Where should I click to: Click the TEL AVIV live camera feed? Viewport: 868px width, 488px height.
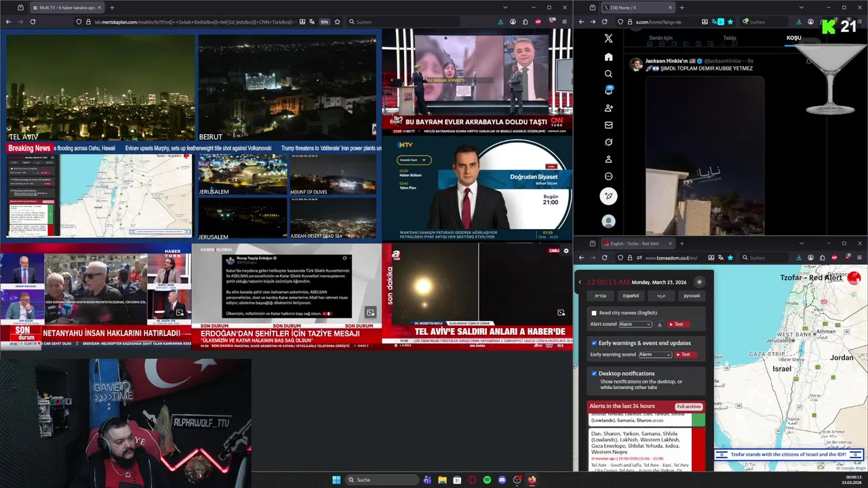point(100,88)
